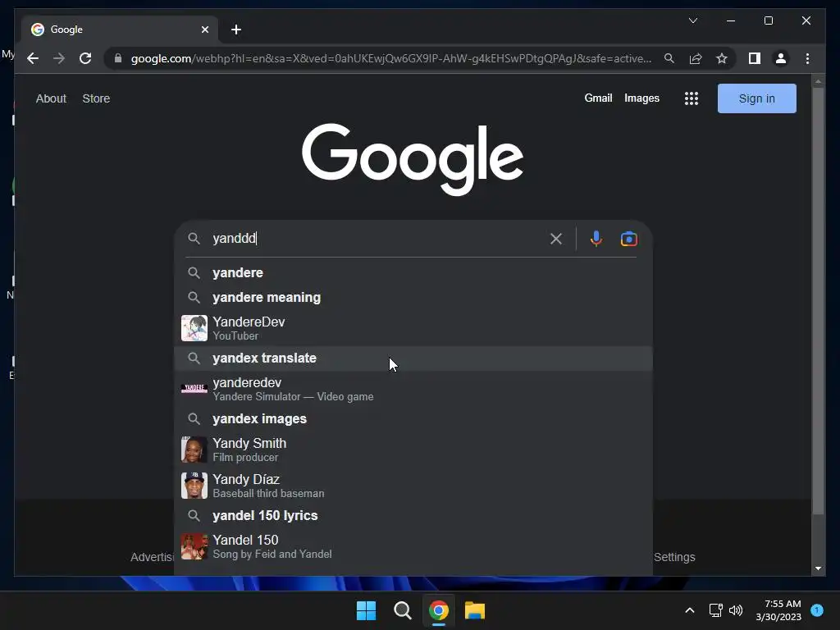Open Google Images link
This screenshot has width=840, height=630.
(641, 98)
